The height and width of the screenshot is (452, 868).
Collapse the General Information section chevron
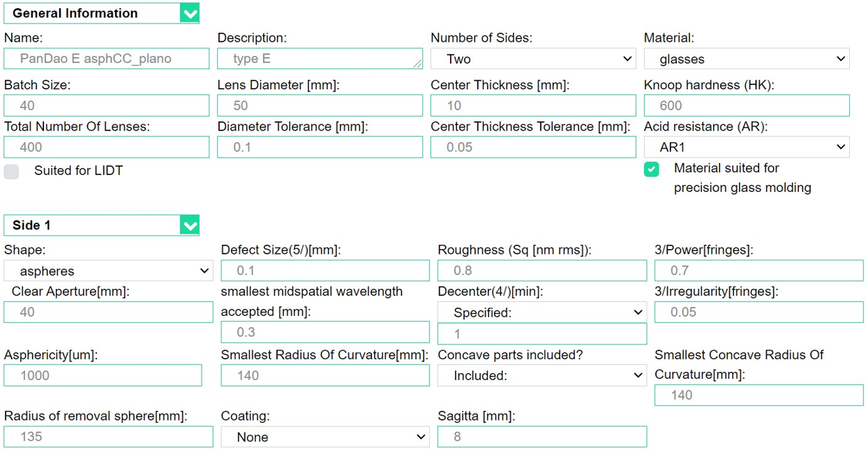189,13
